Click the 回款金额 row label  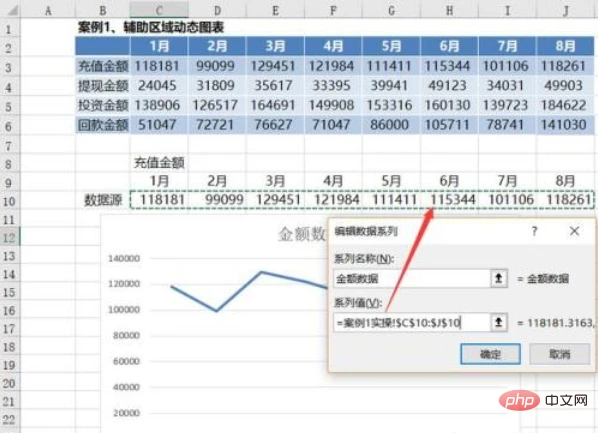point(103,125)
